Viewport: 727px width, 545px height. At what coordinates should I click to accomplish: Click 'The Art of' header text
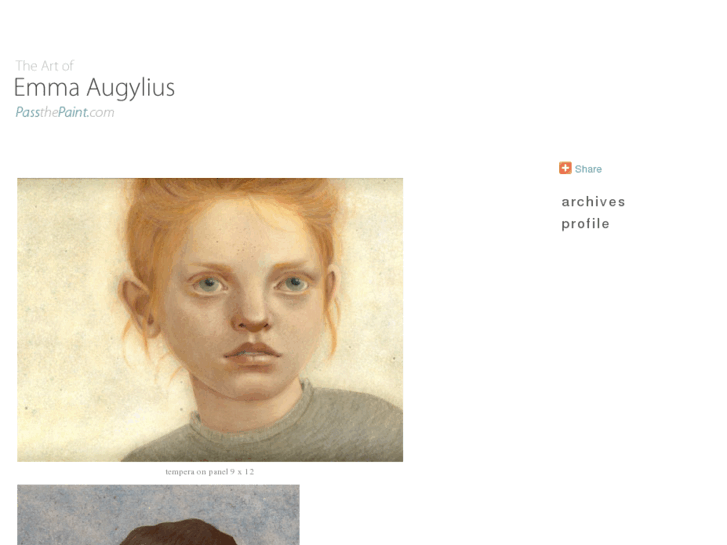point(45,66)
